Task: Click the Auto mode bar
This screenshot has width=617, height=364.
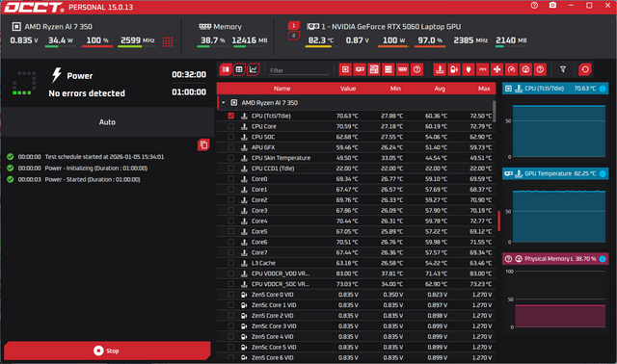Action: [107, 122]
